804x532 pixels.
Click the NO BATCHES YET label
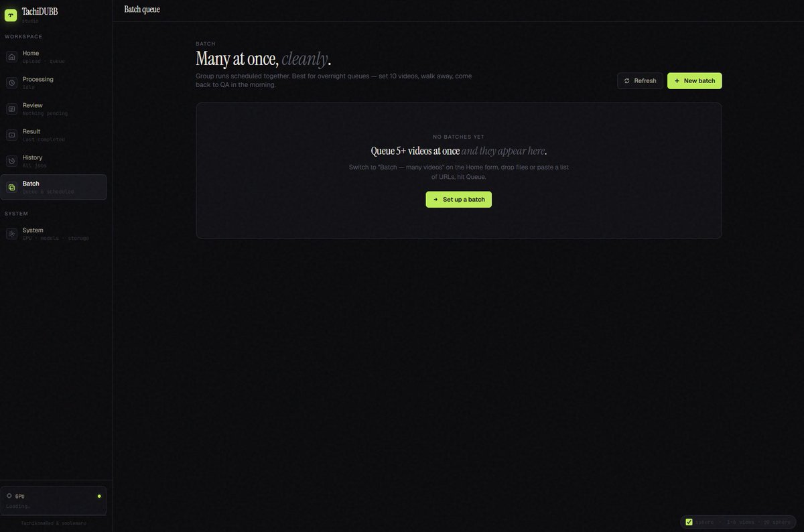click(459, 137)
